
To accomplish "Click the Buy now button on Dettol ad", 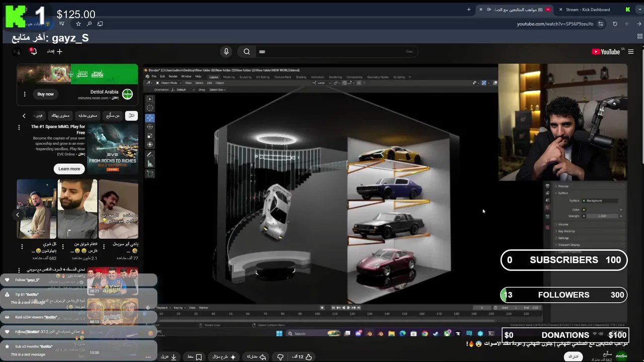I will (45, 94).
